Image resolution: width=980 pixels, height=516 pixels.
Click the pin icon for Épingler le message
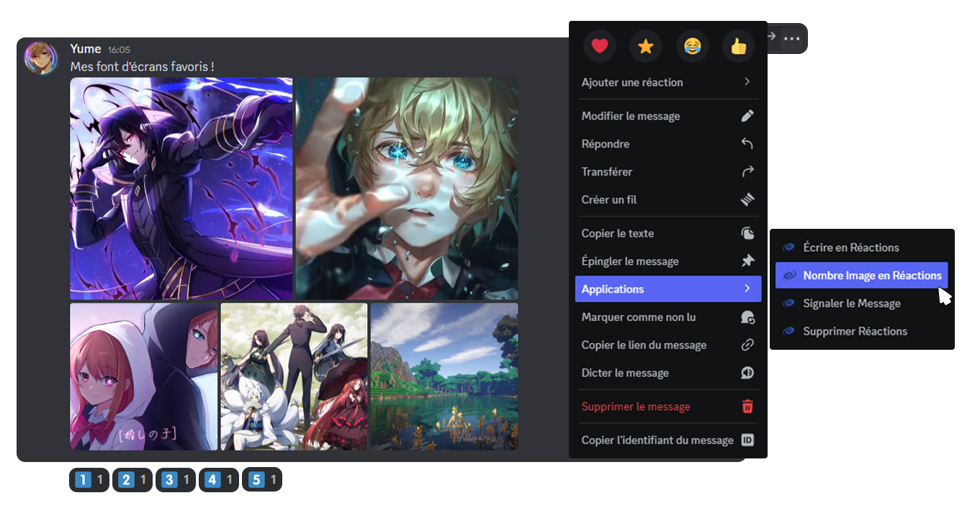[747, 261]
